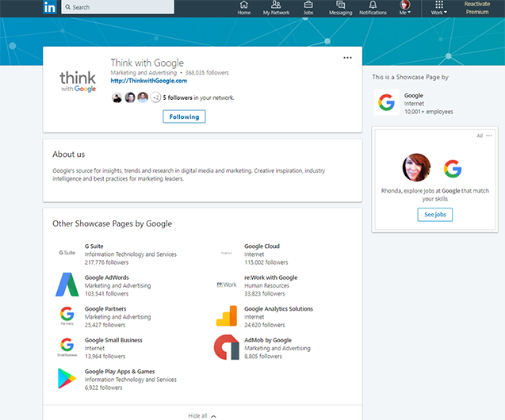
Task: Click the third follower avatar in your network
Action: pyautogui.click(x=143, y=97)
